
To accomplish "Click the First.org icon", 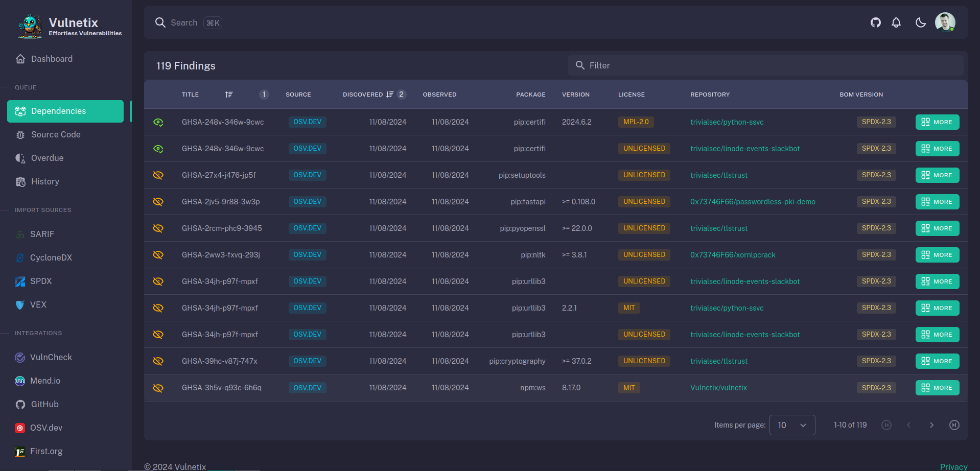I will click(x=20, y=452).
